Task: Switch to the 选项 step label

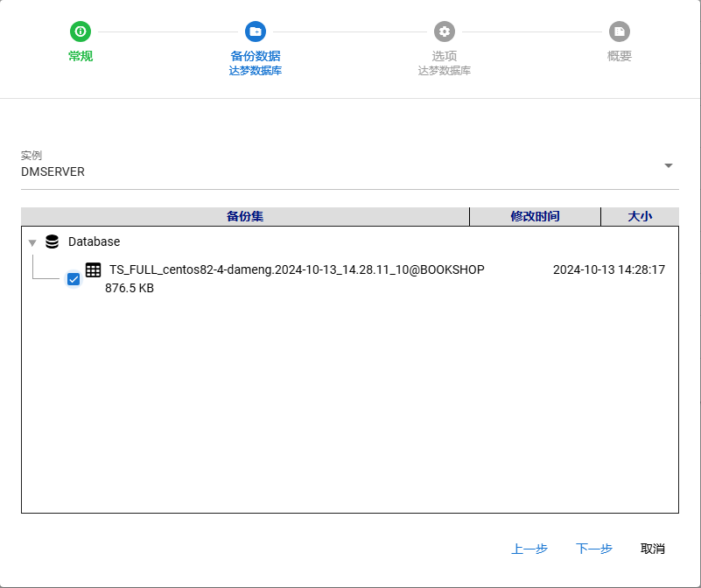Action: tap(445, 56)
